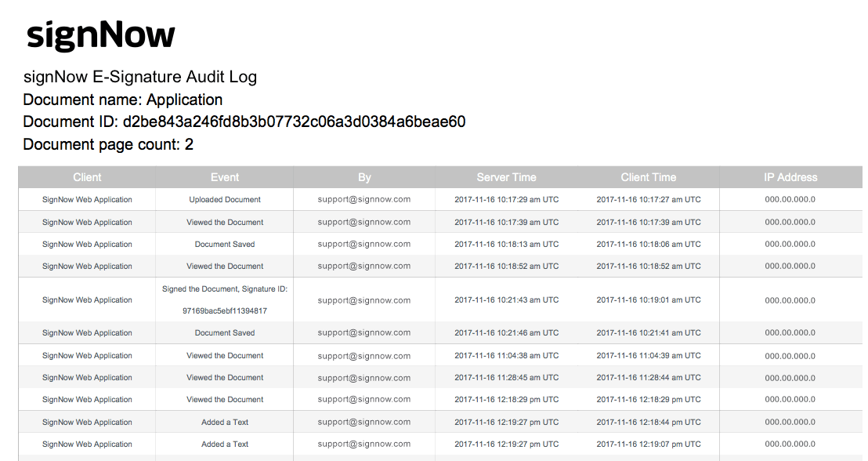Click 'Document Saved' in the 10:18:13 row
This screenshot has width=868, height=461.
coord(225,244)
